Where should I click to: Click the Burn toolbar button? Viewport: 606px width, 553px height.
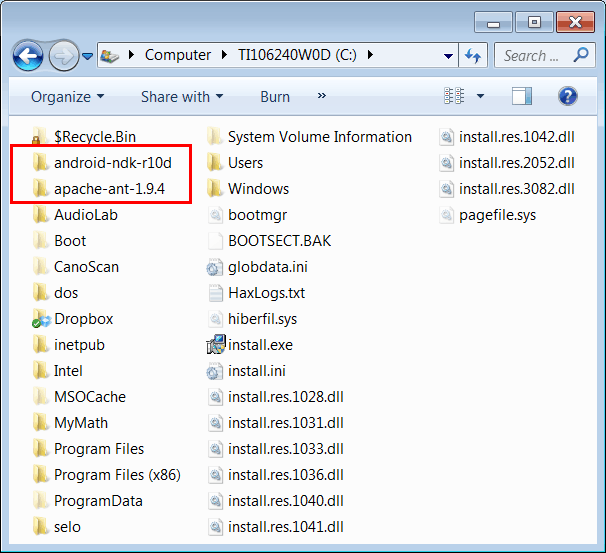[x=275, y=97]
